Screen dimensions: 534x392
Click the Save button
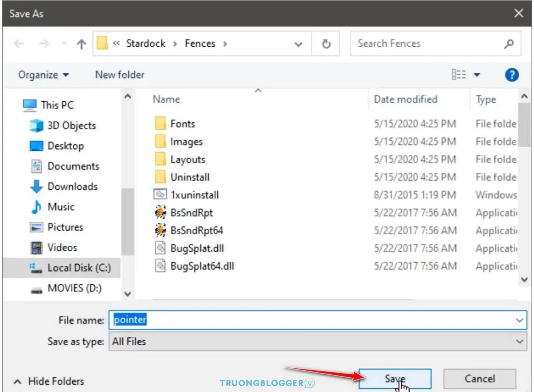[x=395, y=379]
